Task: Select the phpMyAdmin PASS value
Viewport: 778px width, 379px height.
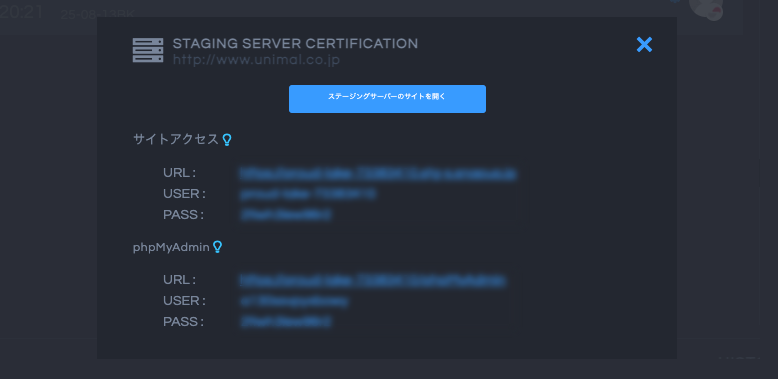Action: coord(285,322)
